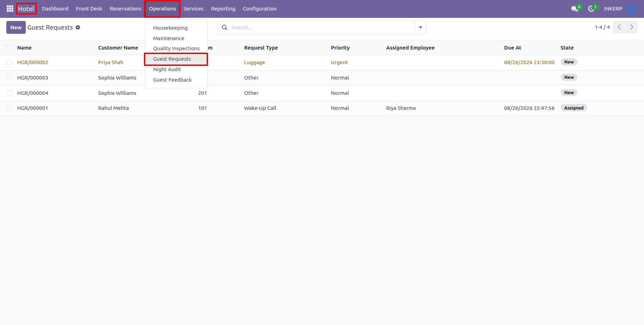Open the Operations menu
Image resolution: width=644 pixels, height=325 pixels.
pos(162,9)
